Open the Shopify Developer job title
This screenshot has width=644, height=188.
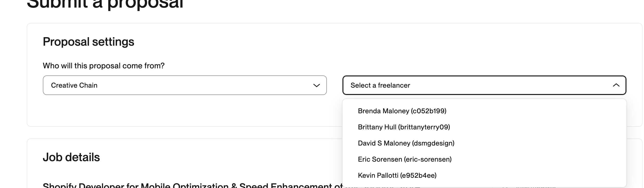[x=193, y=186]
